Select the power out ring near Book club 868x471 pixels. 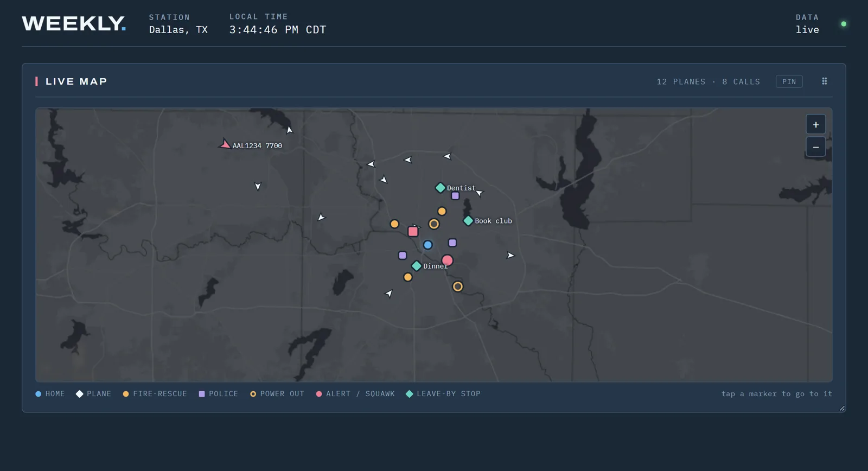click(433, 224)
